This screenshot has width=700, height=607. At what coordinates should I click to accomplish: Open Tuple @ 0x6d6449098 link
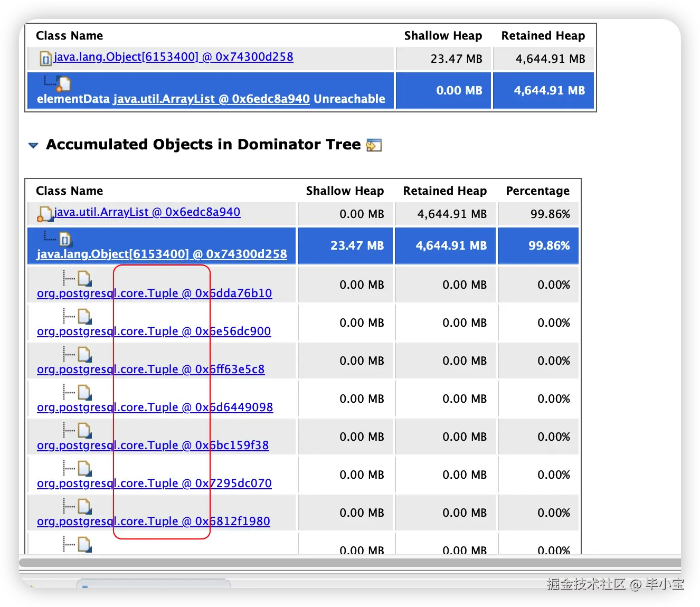point(155,407)
